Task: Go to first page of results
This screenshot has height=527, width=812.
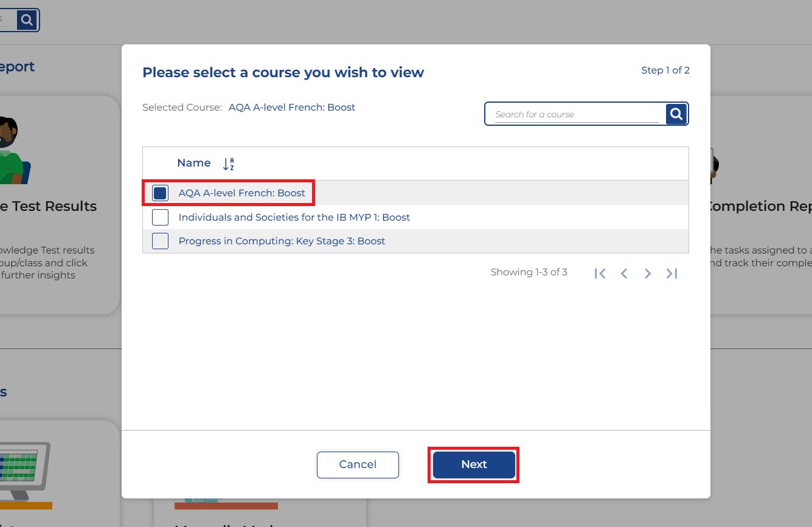Action: [x=600, y=274]
